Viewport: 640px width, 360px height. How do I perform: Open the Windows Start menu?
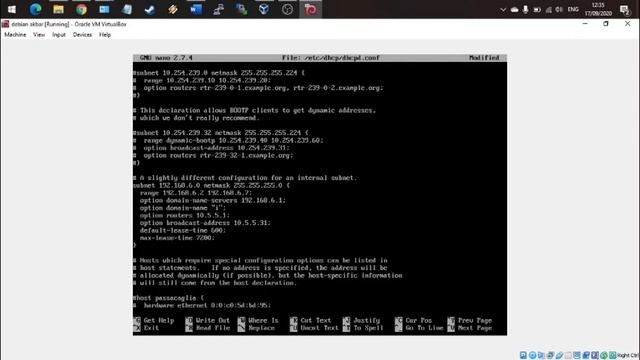click(11, 9)
